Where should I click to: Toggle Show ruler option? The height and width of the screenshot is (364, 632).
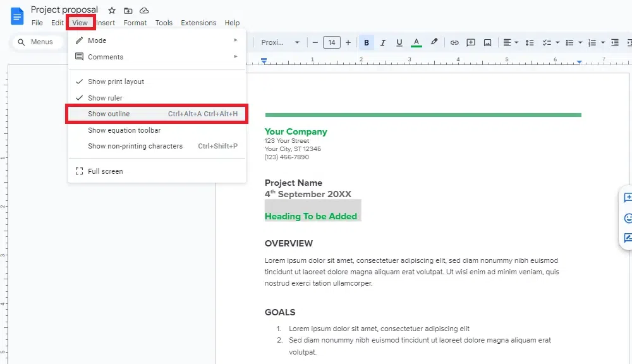pyautogui.click(x=157, y=98)
